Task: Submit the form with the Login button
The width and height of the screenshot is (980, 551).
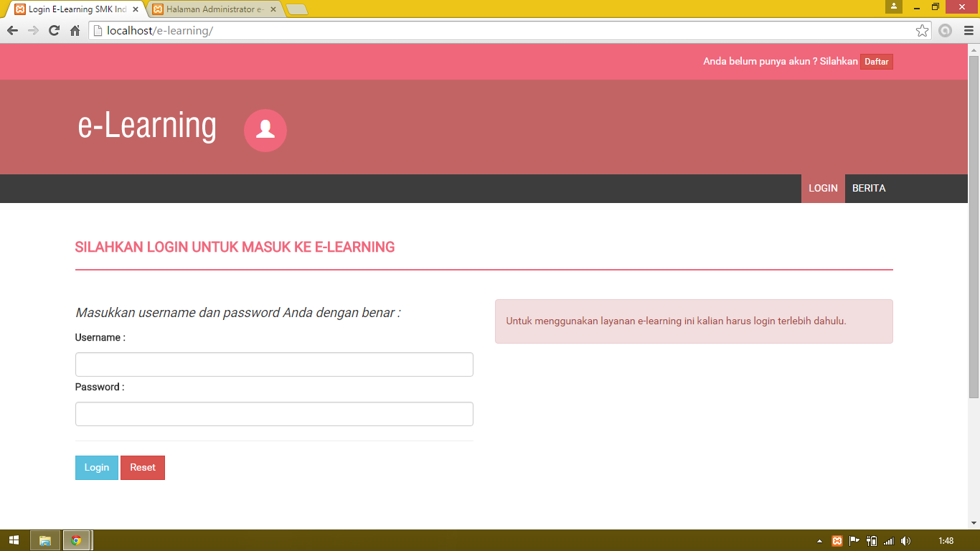Action: pyautogui.click(x=97, y=468)
